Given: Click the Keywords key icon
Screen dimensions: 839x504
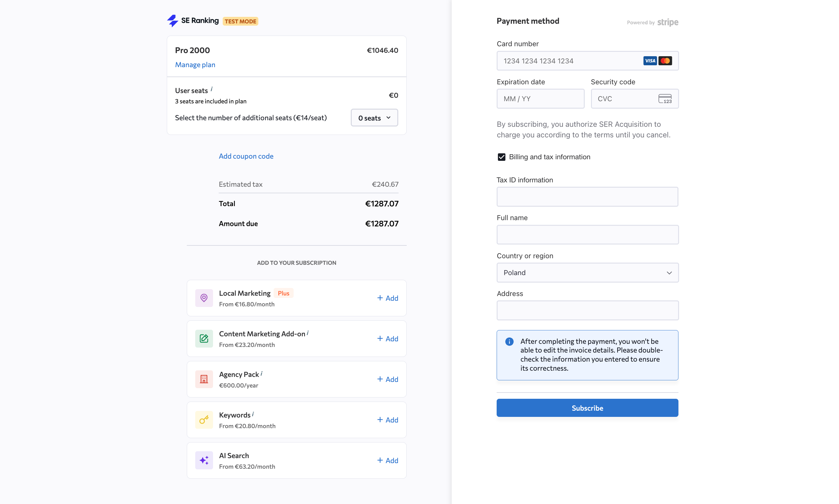Looking at the screenshot, I should tap(204, 419).
